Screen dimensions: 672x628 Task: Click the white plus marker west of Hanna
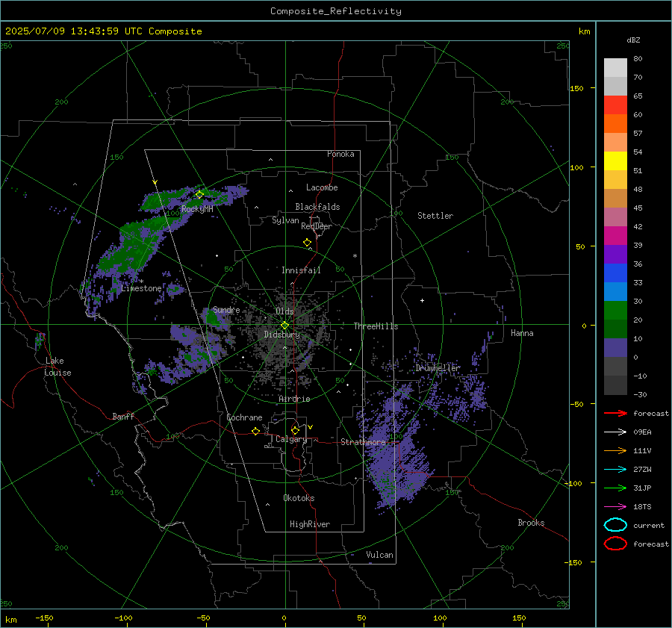pyautogui.click(x=422, y=300)
